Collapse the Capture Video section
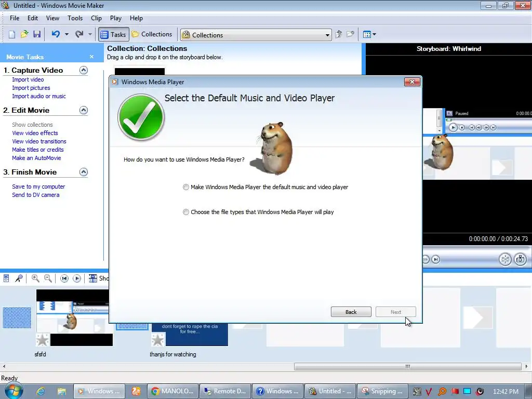532x399 pixels. point(84,70)
